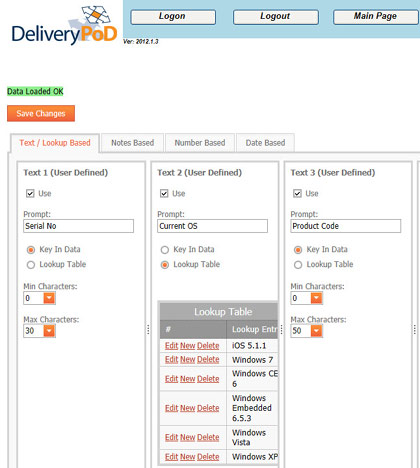Click the Logon button
Image resolution: width=420 pixels, height=468 pixels.
pyautogui.click(x=173, y=17)
